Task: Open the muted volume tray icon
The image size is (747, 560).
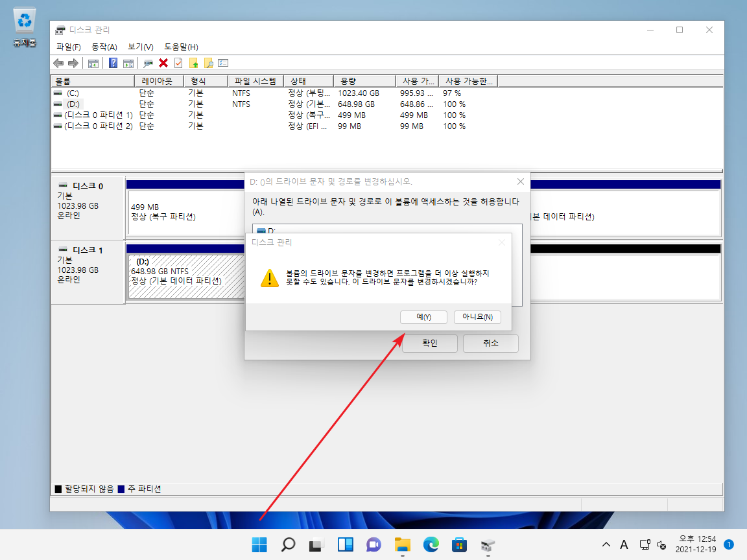Action: pyautogui.click(x=661, y=544)
